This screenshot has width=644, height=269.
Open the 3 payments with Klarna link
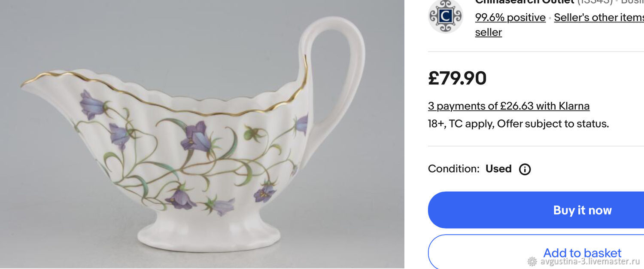(508, 106)
